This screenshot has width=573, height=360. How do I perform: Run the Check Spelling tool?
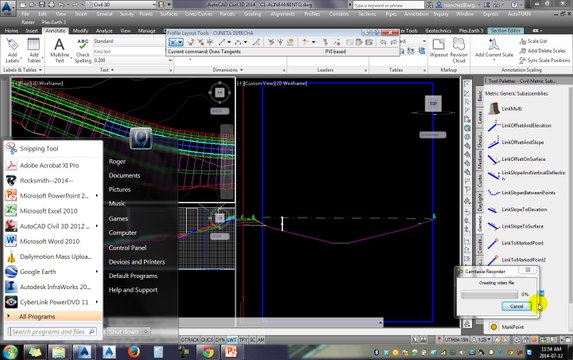click(x=83, y=51)
